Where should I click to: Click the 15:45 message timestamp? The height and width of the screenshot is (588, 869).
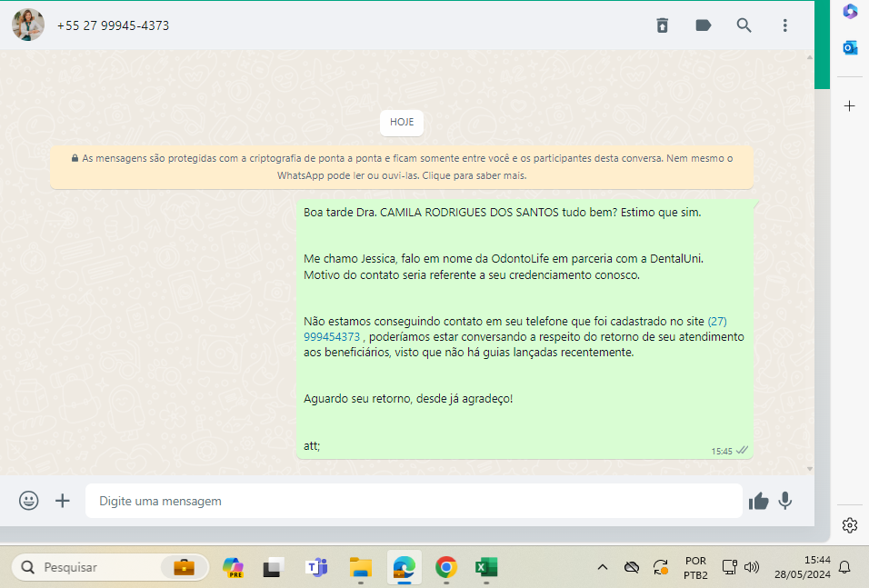(x=722, y=451)
